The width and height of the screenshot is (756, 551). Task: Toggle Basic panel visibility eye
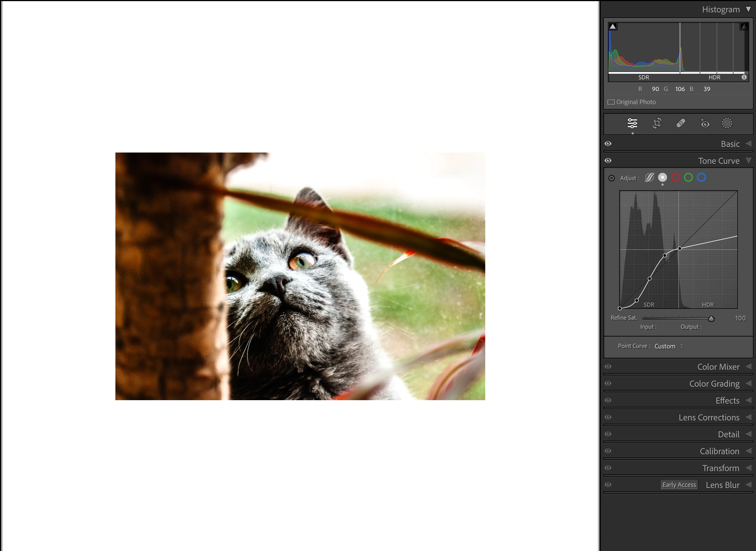pyautogui.click(x=608, y=144)
